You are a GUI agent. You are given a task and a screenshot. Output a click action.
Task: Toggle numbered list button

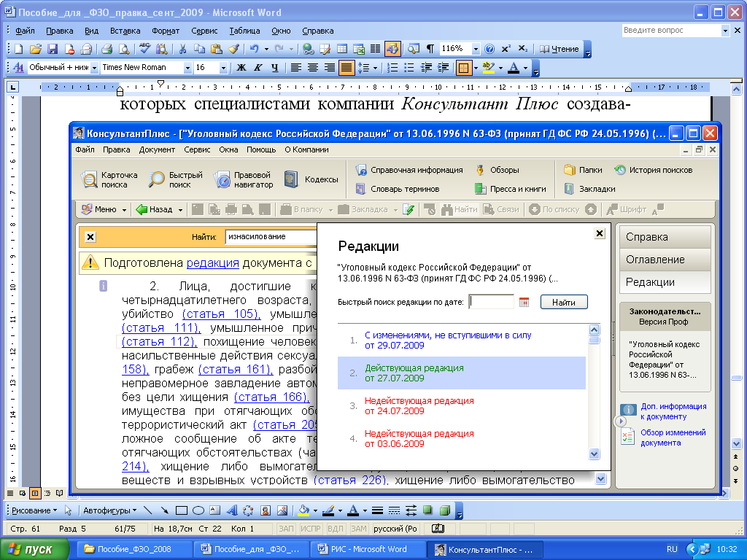coord(392,68)
